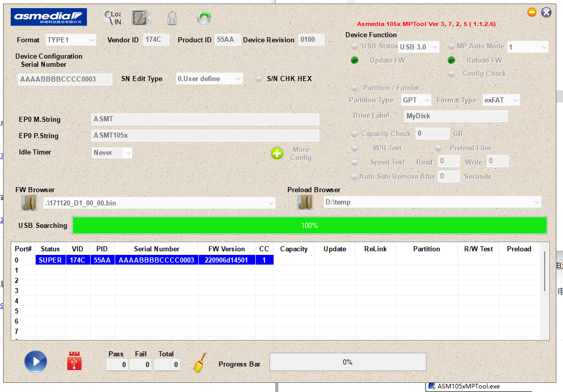Click the Capacity Check GB input
Image resolution: width=563 pixels, height=392 pixels.
tap(432, 134)
